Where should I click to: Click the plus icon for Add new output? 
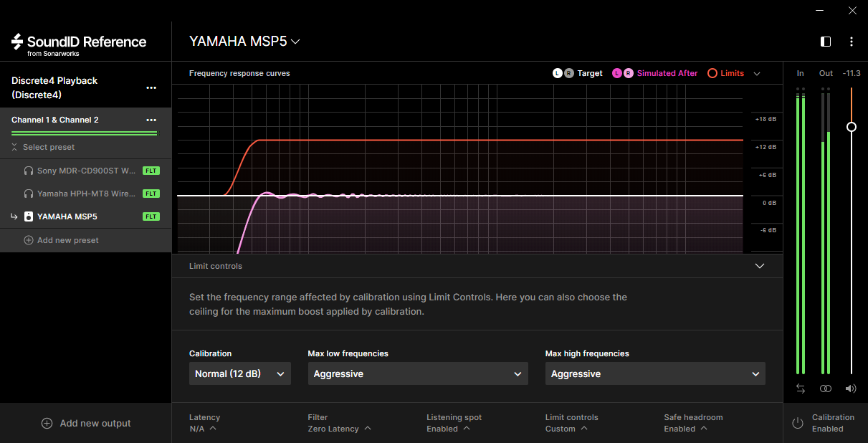47,423
